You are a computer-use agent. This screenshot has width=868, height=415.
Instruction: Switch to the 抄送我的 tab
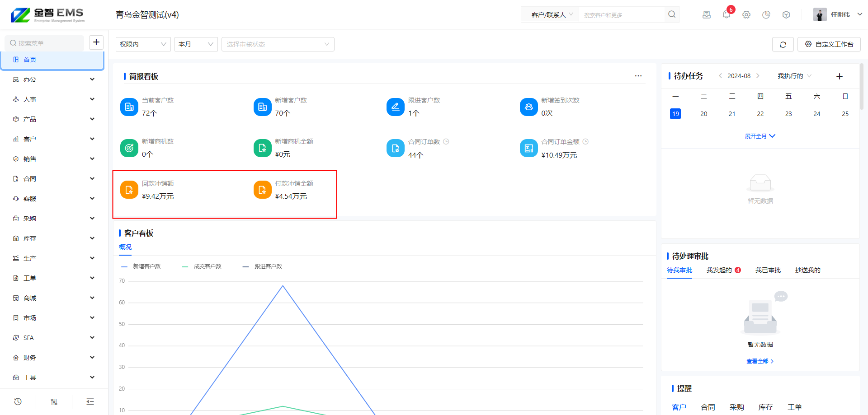808,270
